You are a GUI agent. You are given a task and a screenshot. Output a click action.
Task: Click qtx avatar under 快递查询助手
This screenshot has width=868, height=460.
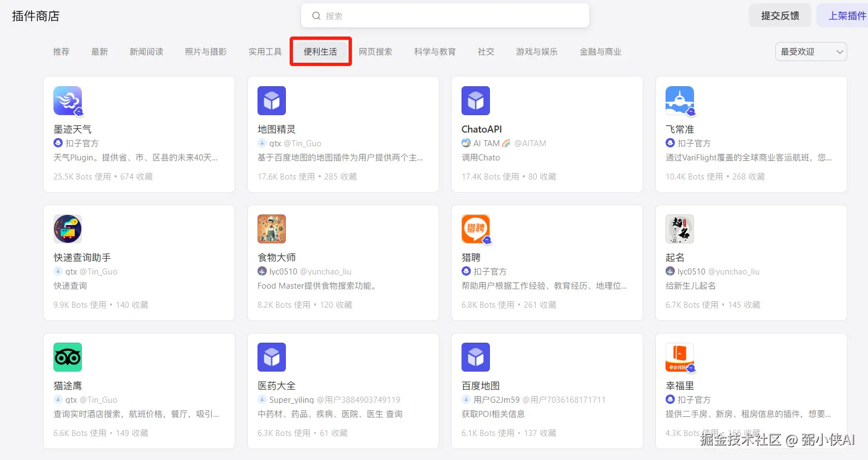pos(58,271)
